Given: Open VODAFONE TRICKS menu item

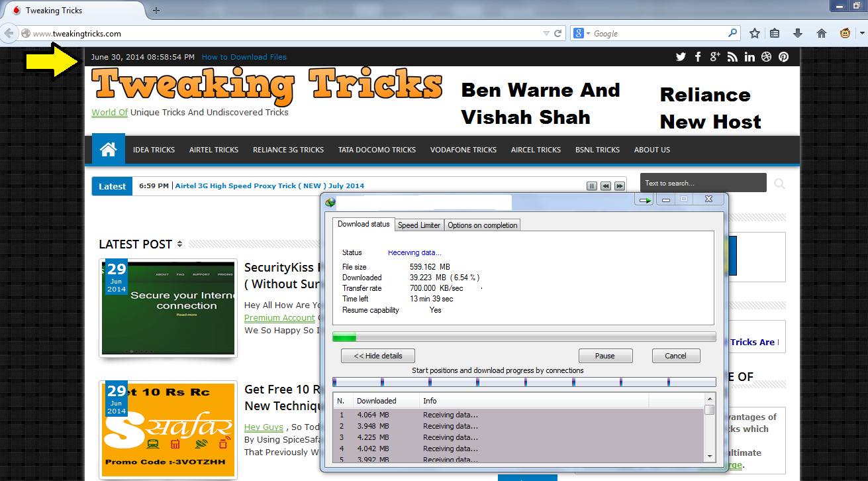Looking at the screenshot, I should (x=463, y=150).
